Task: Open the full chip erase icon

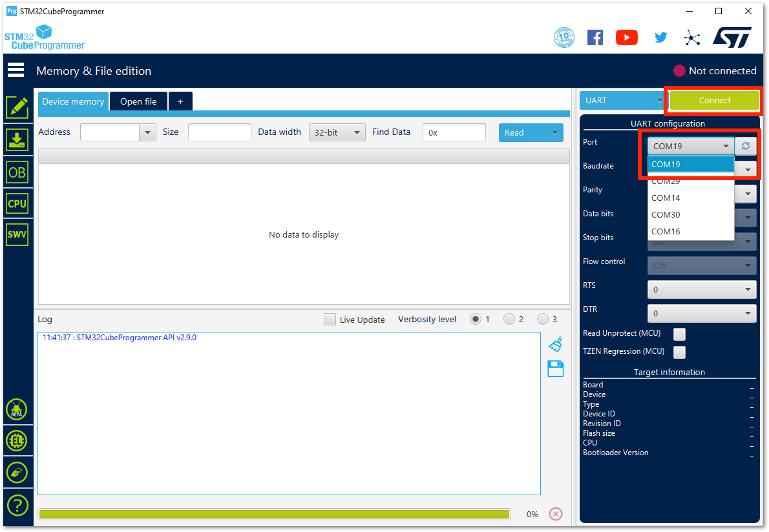Action: 17,473
